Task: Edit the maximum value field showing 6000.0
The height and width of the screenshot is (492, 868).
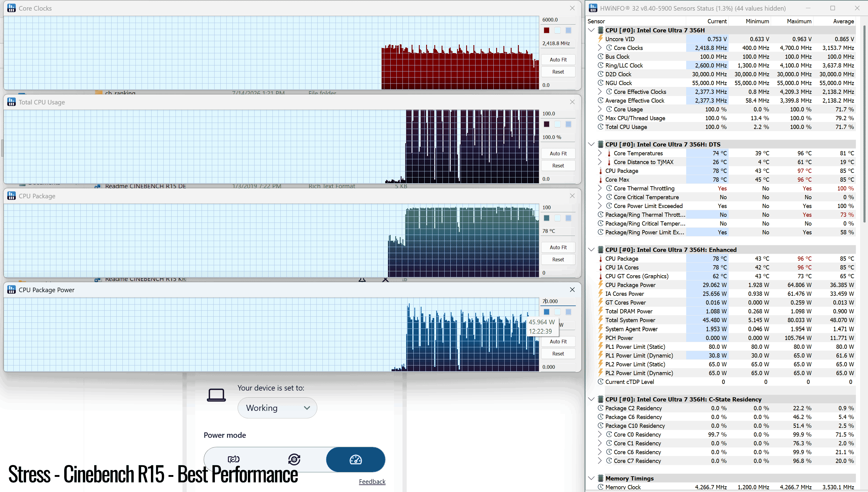Action: (x=558, y=20)
